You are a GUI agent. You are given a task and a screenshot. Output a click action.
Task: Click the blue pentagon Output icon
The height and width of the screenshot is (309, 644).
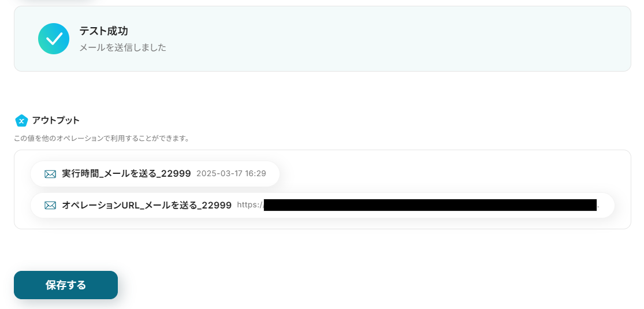coord(21,120)
